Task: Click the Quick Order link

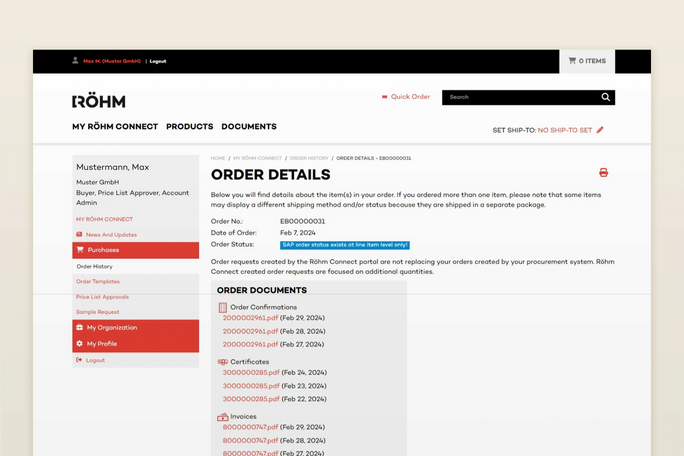Action: (x=409, y=97)
